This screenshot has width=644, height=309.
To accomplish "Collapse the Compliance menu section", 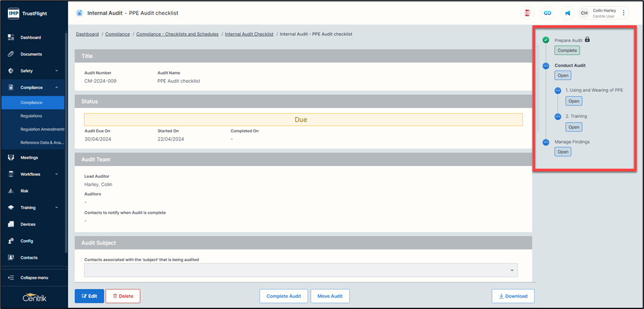I will 56,88.
